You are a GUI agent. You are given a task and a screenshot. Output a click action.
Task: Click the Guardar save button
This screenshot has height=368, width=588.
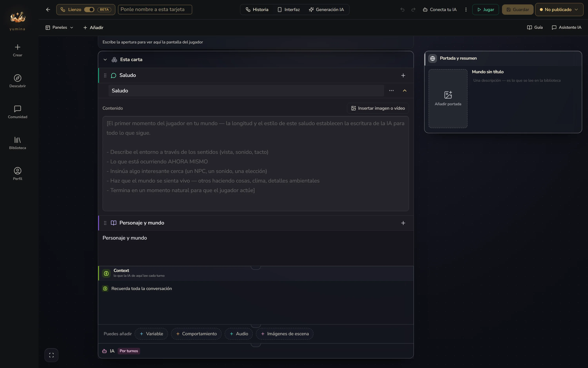pos(517,9)
